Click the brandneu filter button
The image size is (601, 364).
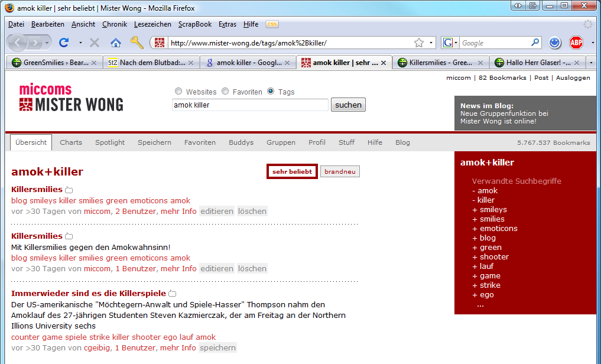pos(340,171)
